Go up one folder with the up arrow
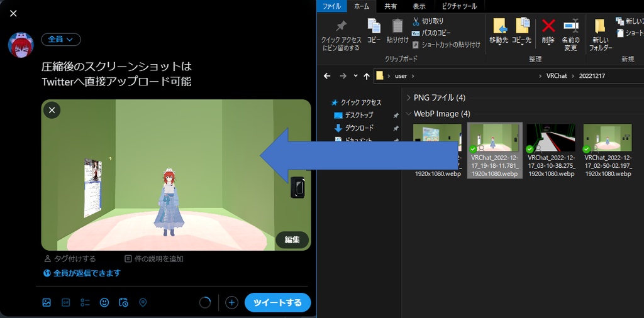This screenshot has width=644, height=318. [x=367, y=76]
